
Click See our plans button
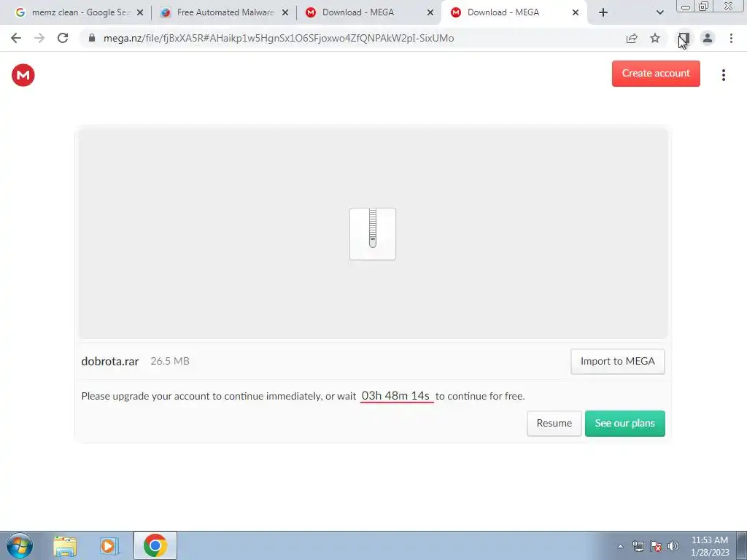coord(624,424)
